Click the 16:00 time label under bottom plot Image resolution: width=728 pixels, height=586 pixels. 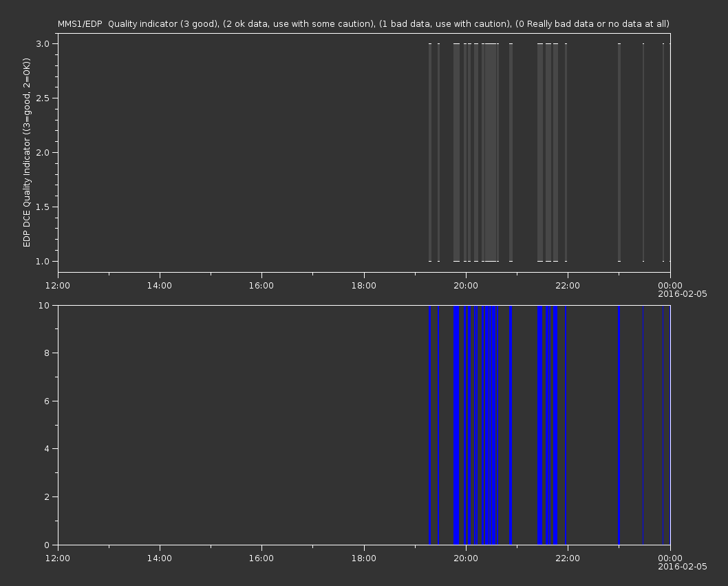[261, 558]
